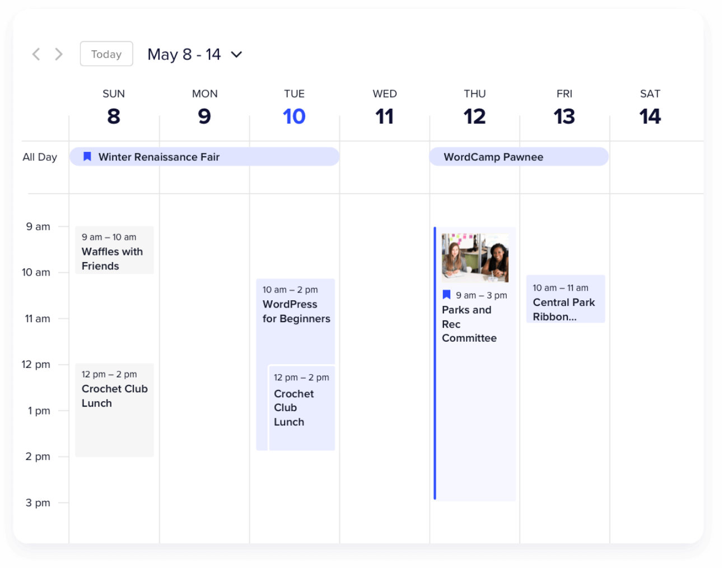Viewport: 728px width, 568px height.
Task: Open the WordCamp Pawnee all-day event
Action: click(519, 157)
